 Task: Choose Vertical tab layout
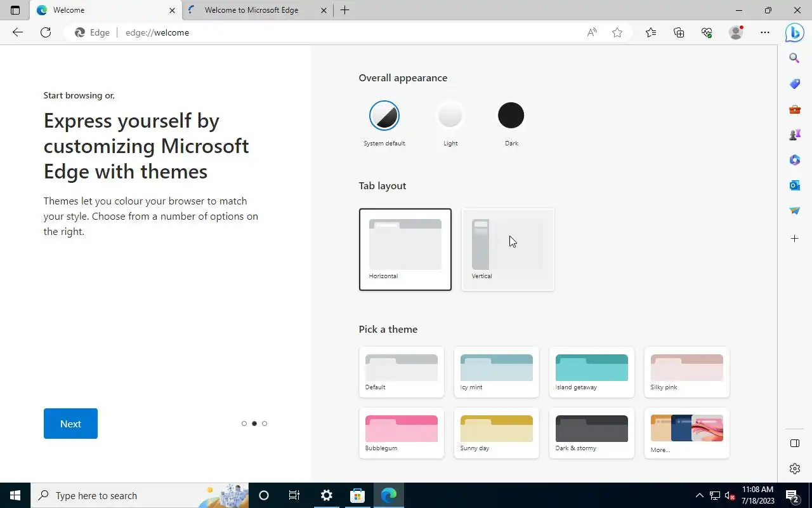(x=508, y=250)
